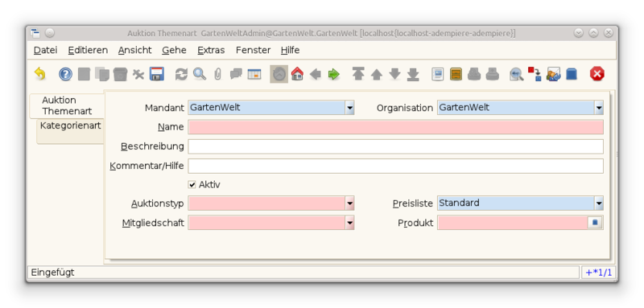The height and width of the screenshot is (308, 644).
Task: Open the Extras menu
Action: pyautogui.click(x=211, y=50)
